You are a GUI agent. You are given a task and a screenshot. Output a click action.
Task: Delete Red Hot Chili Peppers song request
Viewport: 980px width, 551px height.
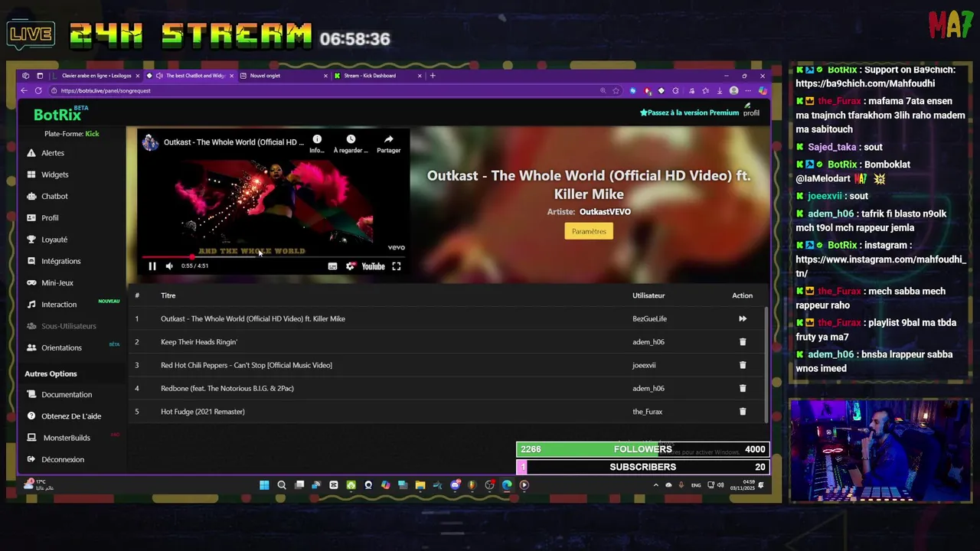coord(743,365)
